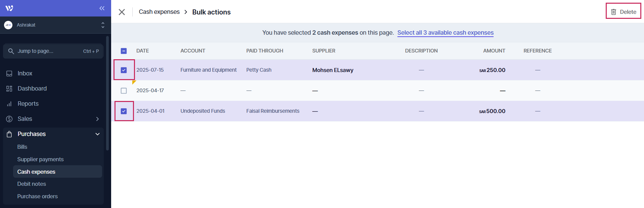This screenshot has height=208, width=644.
Task: Click the Purchases shopping bag icon
Action: pyautogui.click(x=9, y=134)
